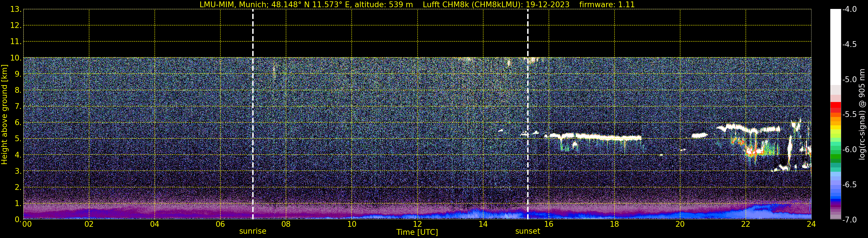Click the 'Time [UTC]' axis label
The width and height of the screenshot is (868, 238).
pos(417,232)
